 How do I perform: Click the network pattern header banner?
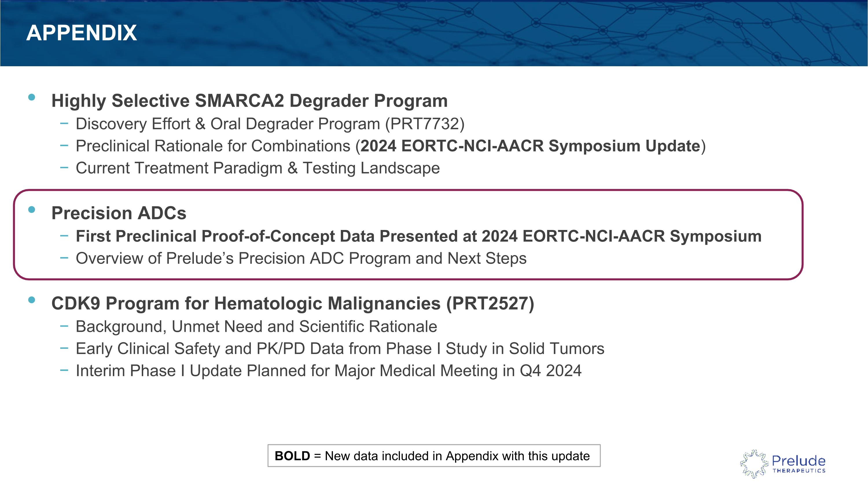(434, 33)
